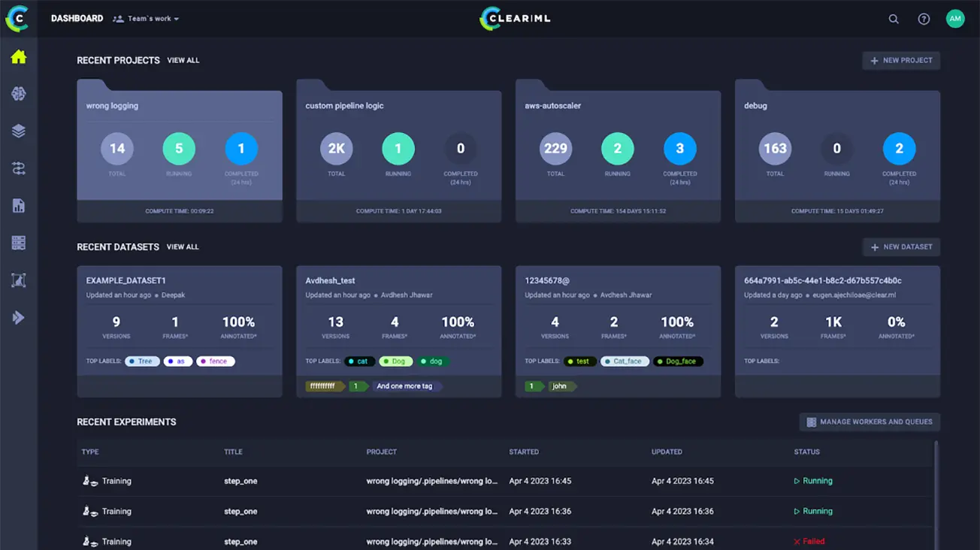Select the Home icon in the sidebar
The image size is (980, 550).
tap(17, 56)
